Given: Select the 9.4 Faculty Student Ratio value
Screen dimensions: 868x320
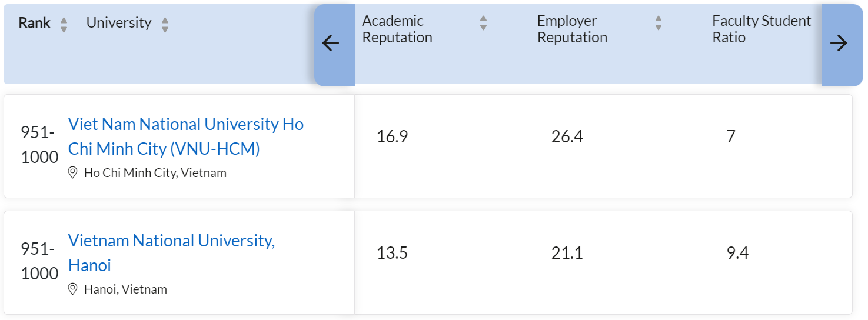Looking at the screenshot, I should pos(737,253).
